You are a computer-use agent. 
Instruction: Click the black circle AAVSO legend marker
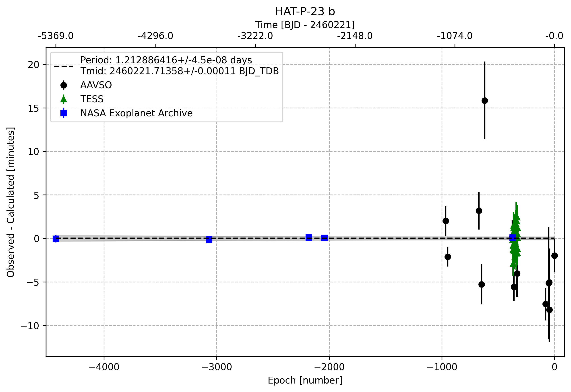point(64,85)
